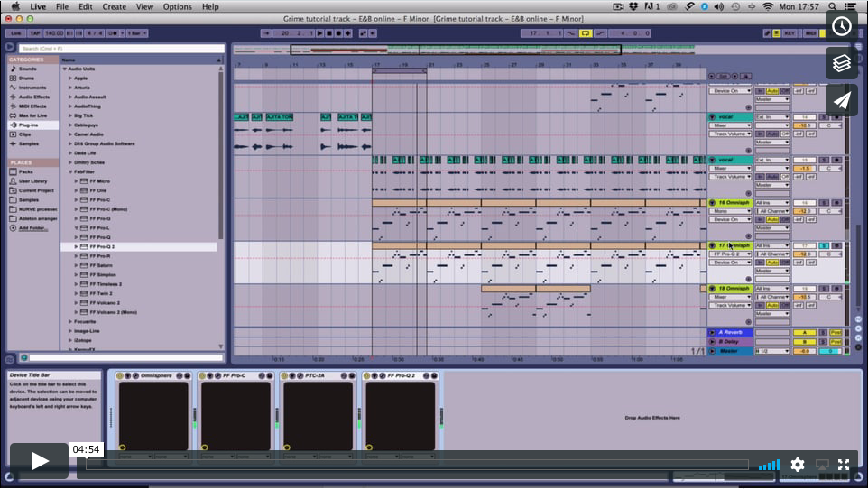Click the tempo field showing 140.00

pyautogui.click(x=54, y=33)
